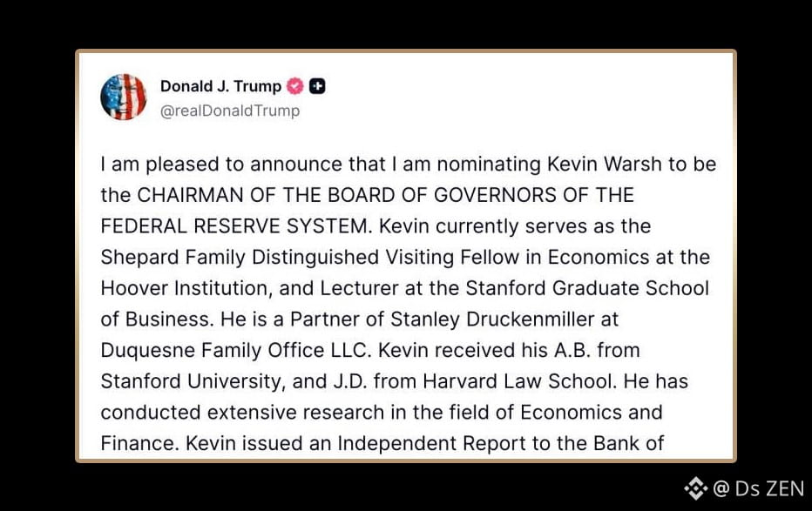Click Donald J. Trump's profile avatar
This screenshot has width=812, height=511.
click(x=123, y=97)
